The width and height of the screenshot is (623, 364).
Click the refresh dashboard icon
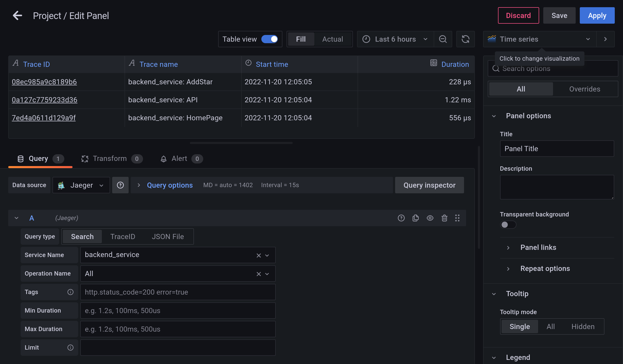[465, 39]
